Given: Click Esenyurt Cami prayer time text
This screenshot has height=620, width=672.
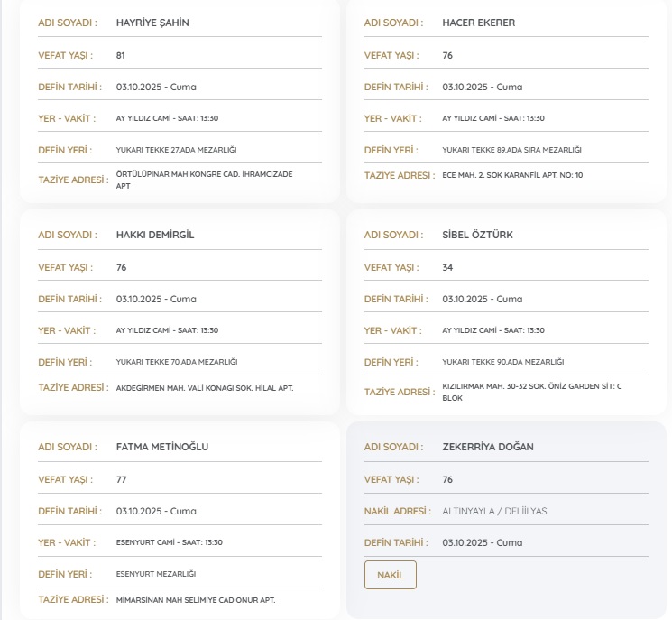Looking at the screenshot, I should click(169, 542).
